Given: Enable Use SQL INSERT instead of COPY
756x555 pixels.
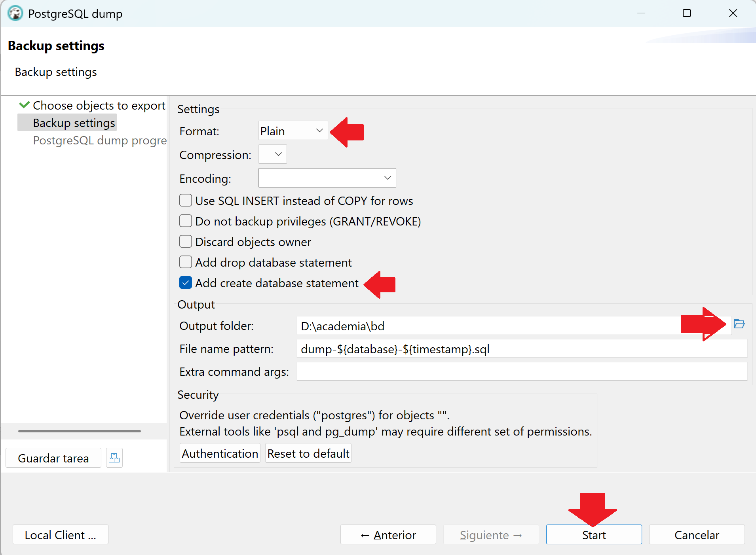Looking at the screenshot, I should (186, 200).
